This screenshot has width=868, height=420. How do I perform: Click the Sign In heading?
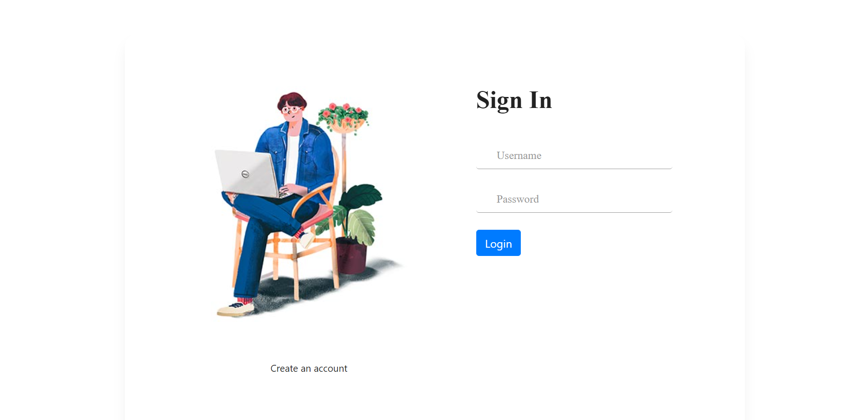click(514, 101)
